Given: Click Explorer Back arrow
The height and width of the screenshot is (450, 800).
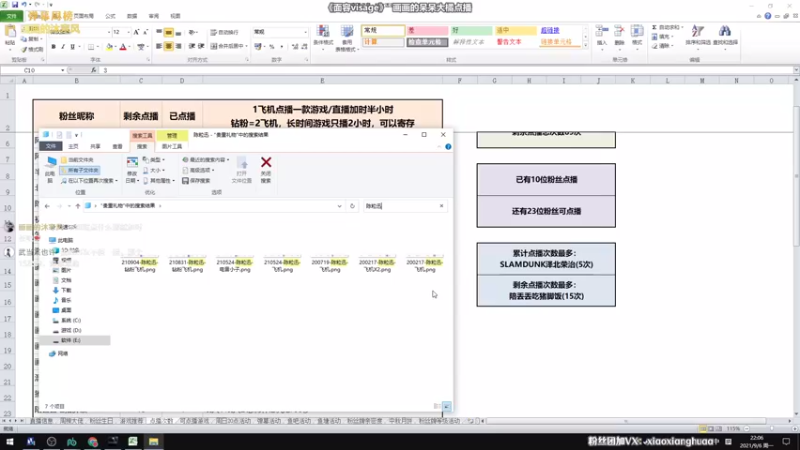Looking at the screenshot, I should pos(47,206).
